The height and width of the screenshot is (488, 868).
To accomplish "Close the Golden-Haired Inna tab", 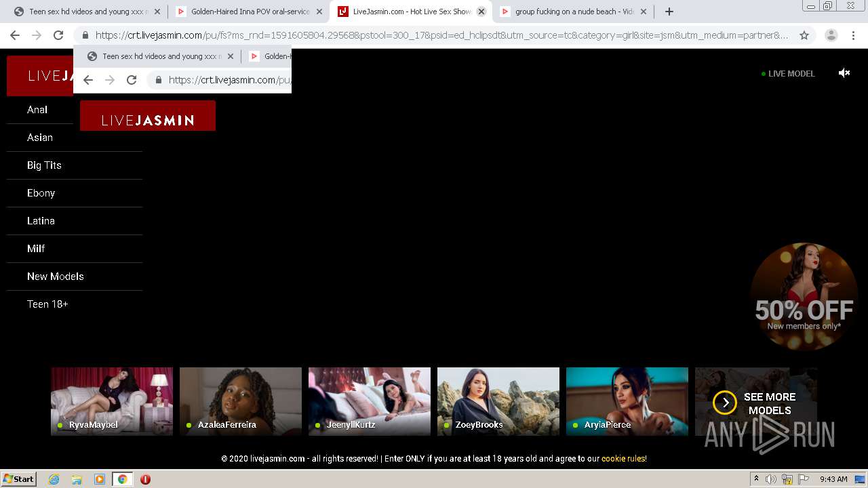I will coord(319,12).
